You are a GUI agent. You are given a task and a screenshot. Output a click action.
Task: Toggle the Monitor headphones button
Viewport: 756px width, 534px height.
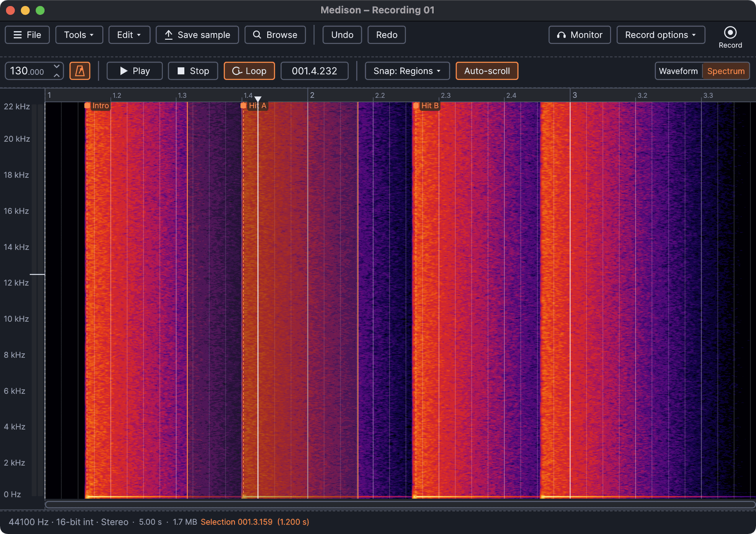point(579,35)
